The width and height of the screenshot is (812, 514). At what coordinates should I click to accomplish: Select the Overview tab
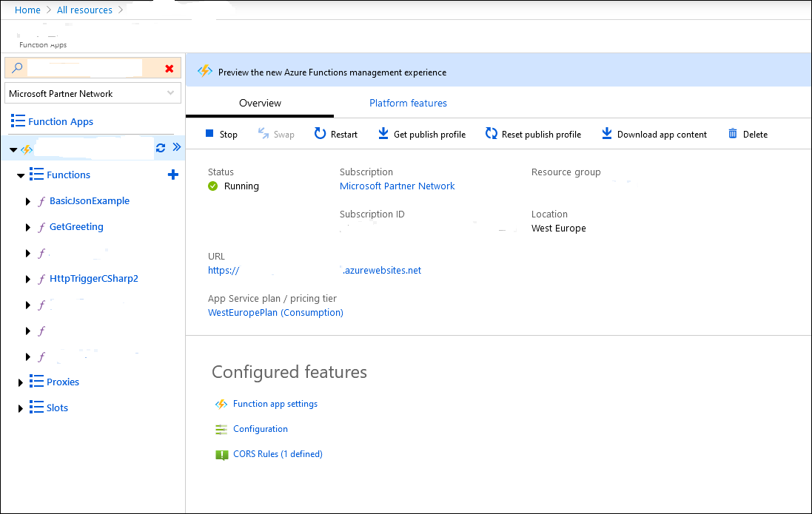click(260, 103)
